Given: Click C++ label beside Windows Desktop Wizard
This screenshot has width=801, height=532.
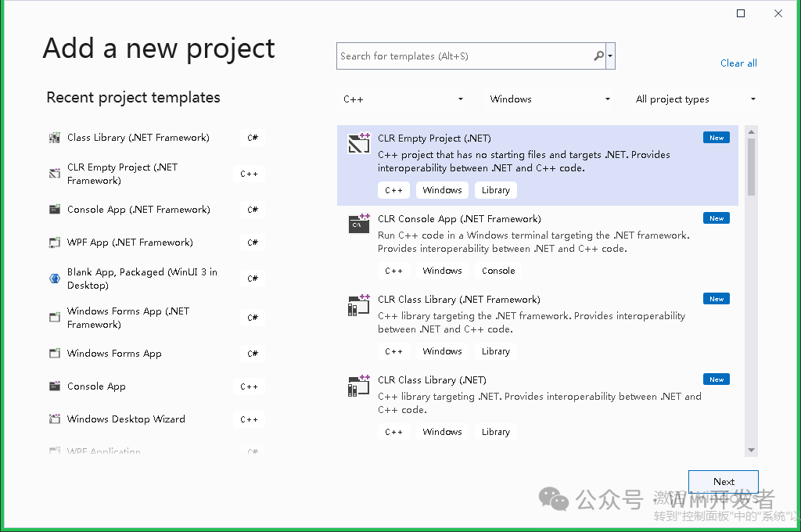Looking at the screenshot, I should point(249,419).
